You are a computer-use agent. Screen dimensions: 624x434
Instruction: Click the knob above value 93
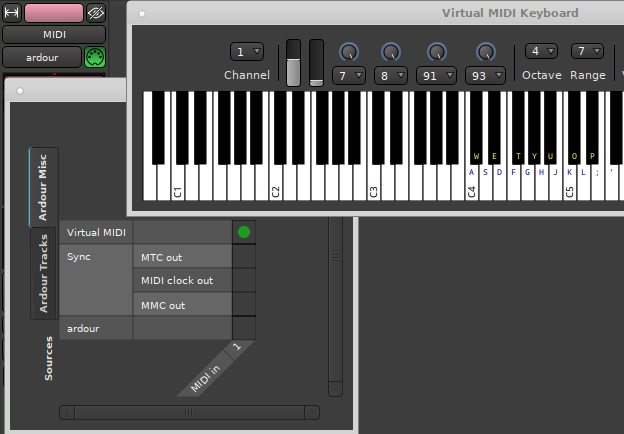(x=485, y=52)
